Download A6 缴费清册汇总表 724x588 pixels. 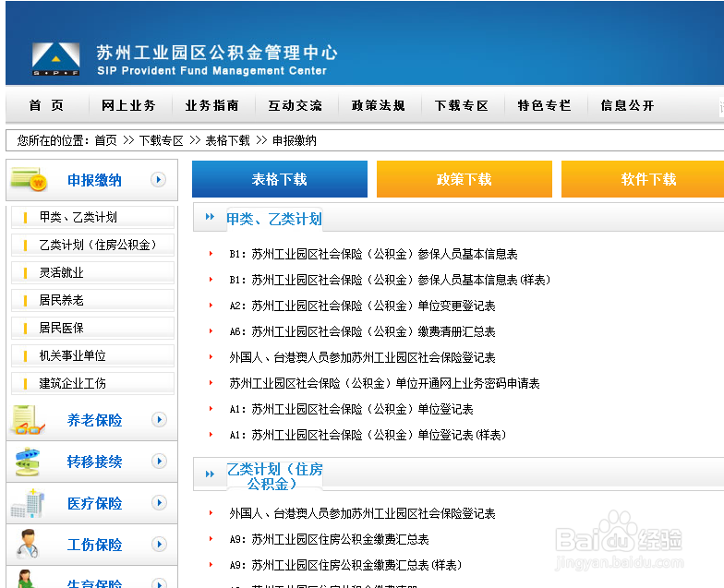tap(362, 331)
